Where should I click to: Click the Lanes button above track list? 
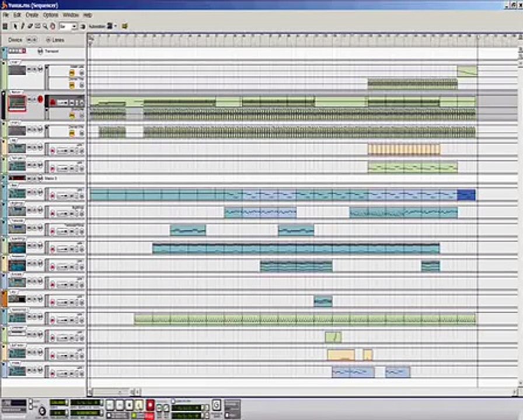pyautogui.click(x=55, y=40)
